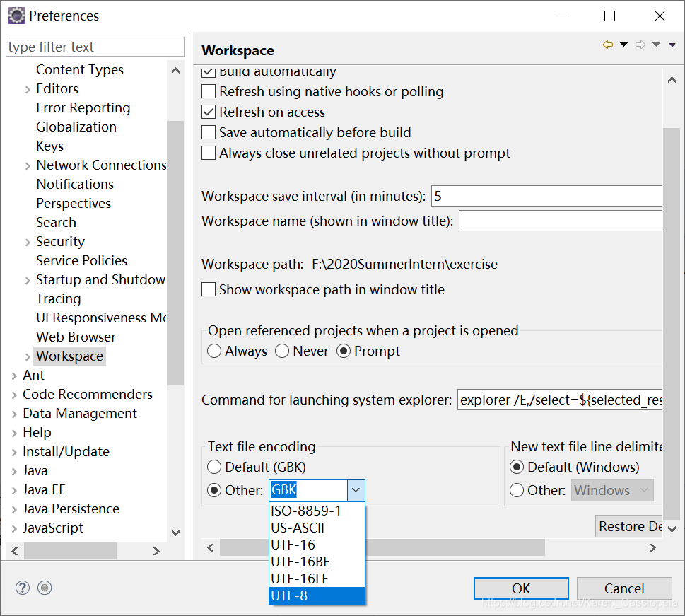Uncheck Refresh on access
Screen dimensions: 685x616
coord(209,112)
